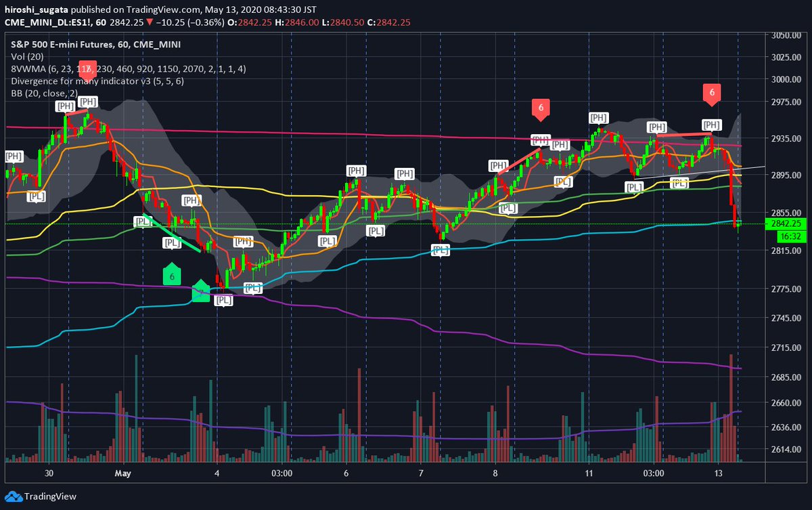Click the 4 date label on time axis
The image size is (812, 510).
click(217, 473)
